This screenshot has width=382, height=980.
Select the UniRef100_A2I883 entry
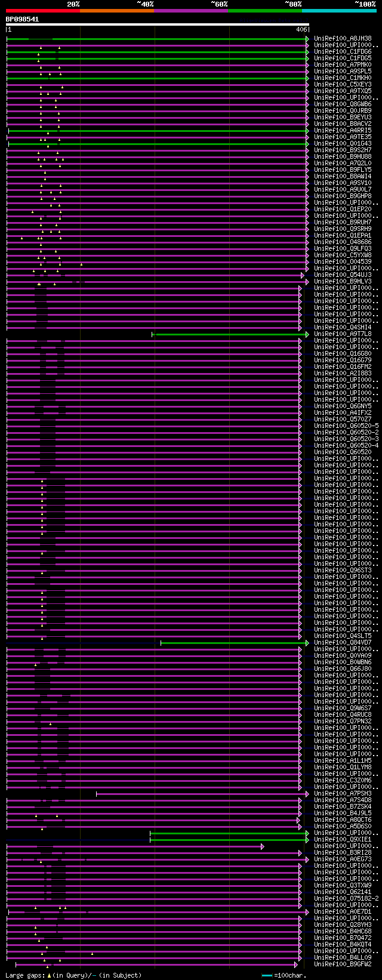pyautogui.click(x=343, y=374)
